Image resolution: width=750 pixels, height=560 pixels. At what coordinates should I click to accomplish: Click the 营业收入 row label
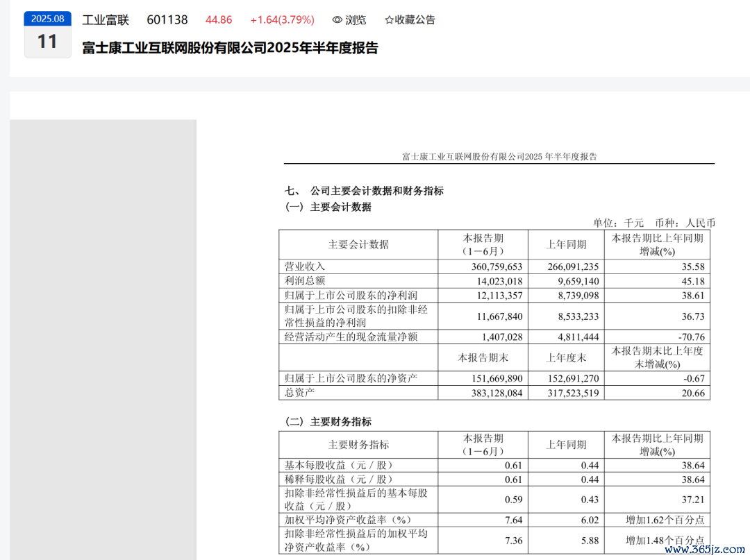click(305, 266)
